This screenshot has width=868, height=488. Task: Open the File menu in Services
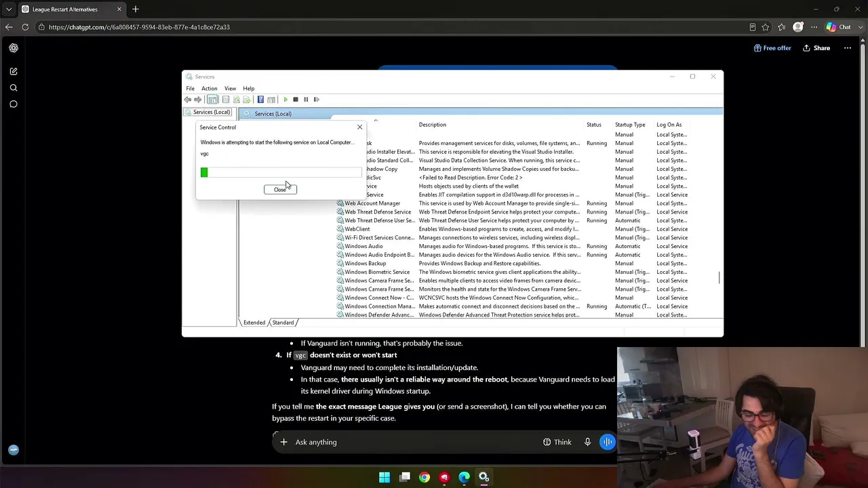point(191,89)
